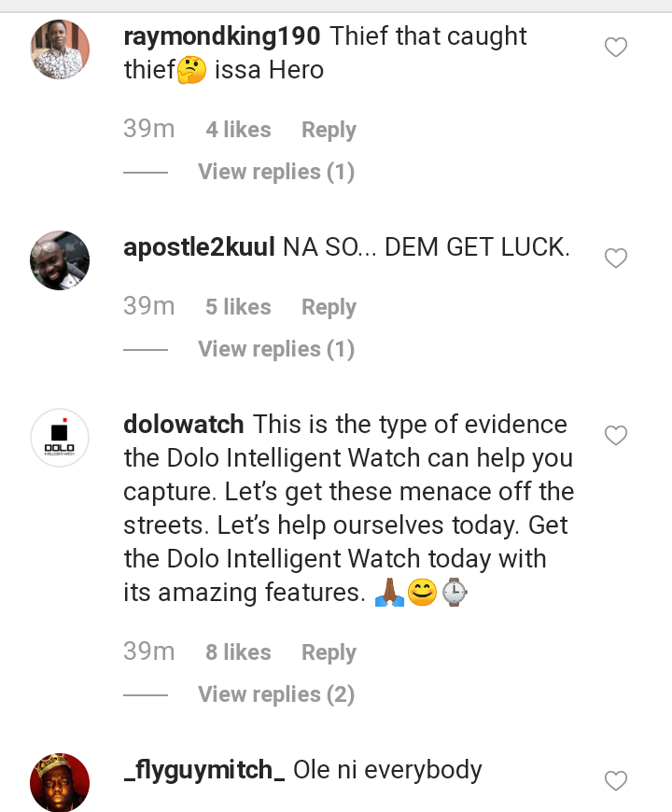This screenshot has height=812, width=672.
Task: Tap heart on dolowatch's comment
Action: point(616,436)
